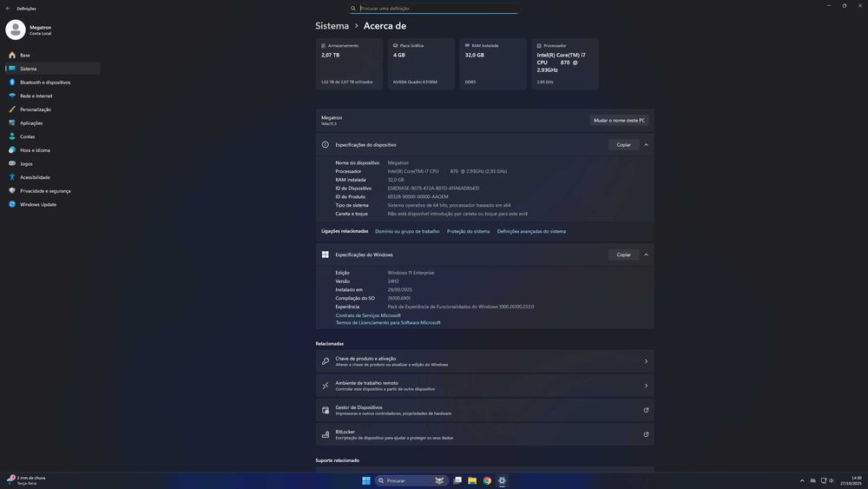Open Bluetooth e dispositivos settings
The width and height of the screenshot is (868, 489).
pyautogui.click(x=52, y=83)
